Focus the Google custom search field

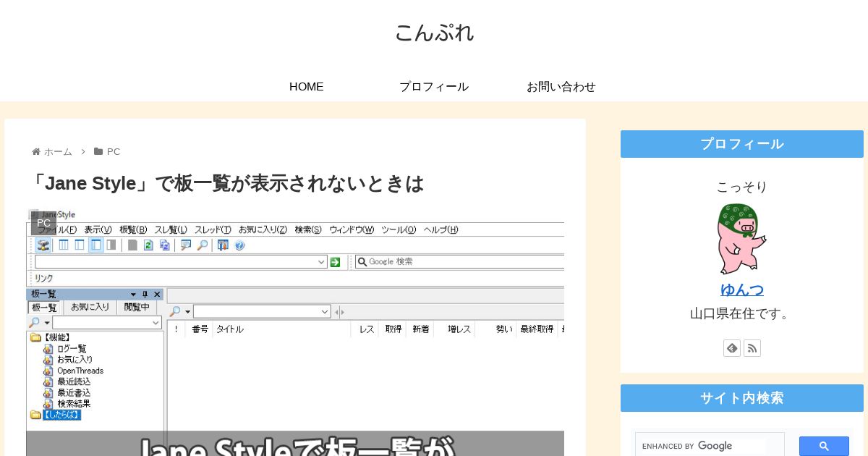710,446
